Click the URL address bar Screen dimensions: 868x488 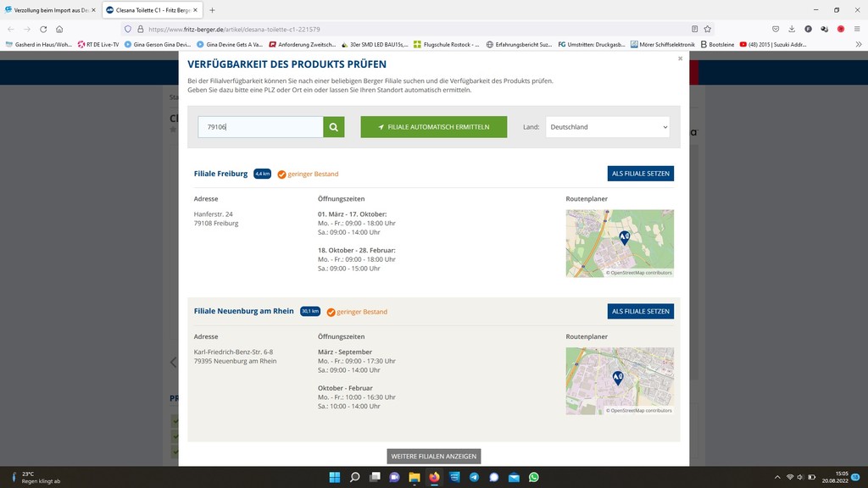tap(415, 30)
